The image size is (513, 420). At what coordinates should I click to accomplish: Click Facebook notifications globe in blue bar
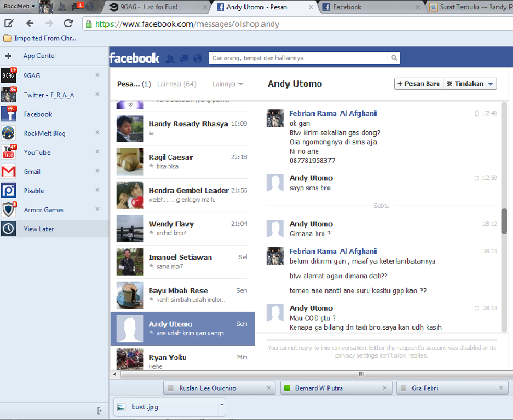(x=198, y=59)
